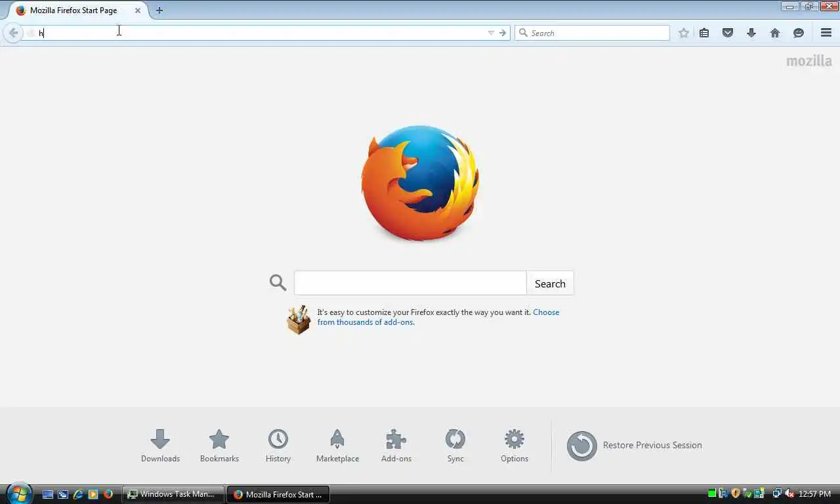Open Sync from the bottom launcher
The width and height of the screenshot is (840, 504).
pyautogui.click(x=455, y=446)
